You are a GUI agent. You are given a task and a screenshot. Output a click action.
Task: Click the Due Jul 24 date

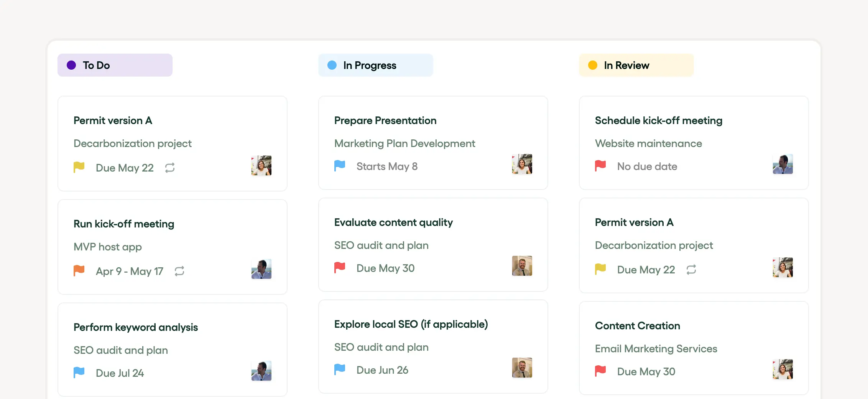click(x=120, y=373)
